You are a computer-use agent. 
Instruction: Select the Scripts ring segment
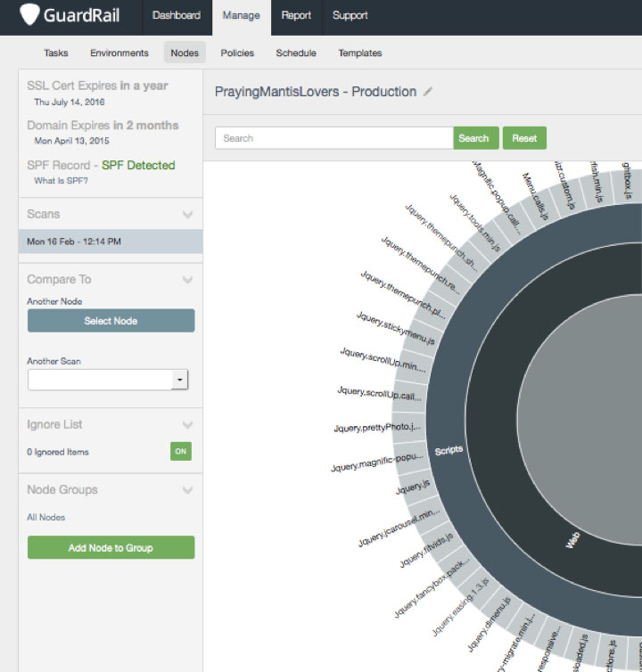click(449, 450)
